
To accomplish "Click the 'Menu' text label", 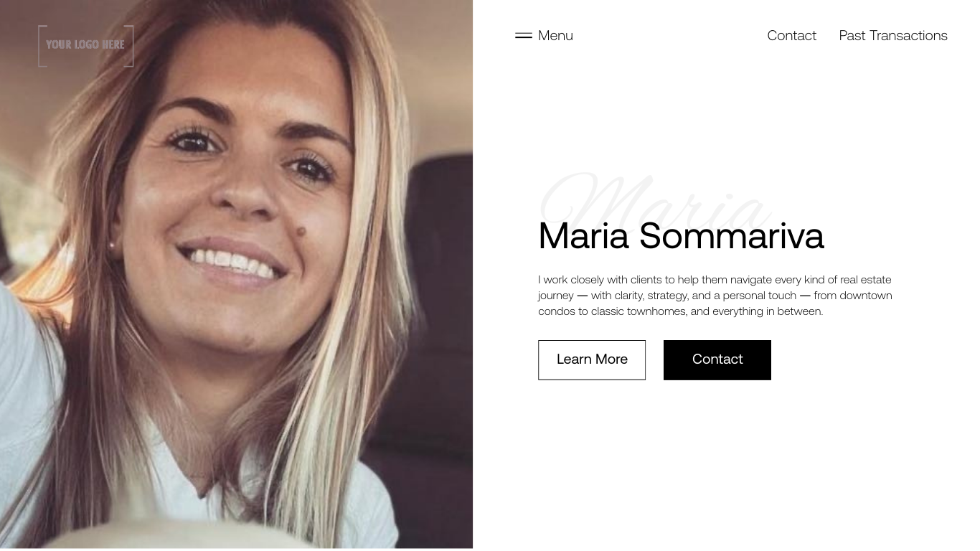I will (x=555, y=35).
